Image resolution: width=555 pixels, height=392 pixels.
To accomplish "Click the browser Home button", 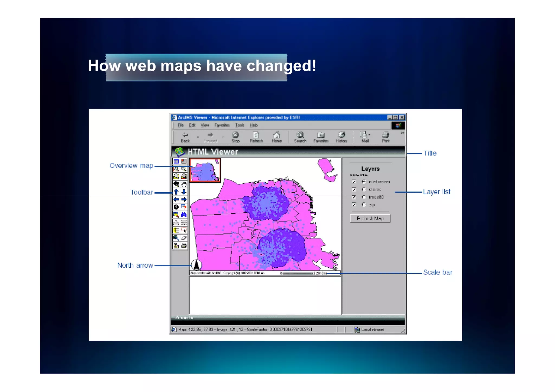I will pos(277,137).
